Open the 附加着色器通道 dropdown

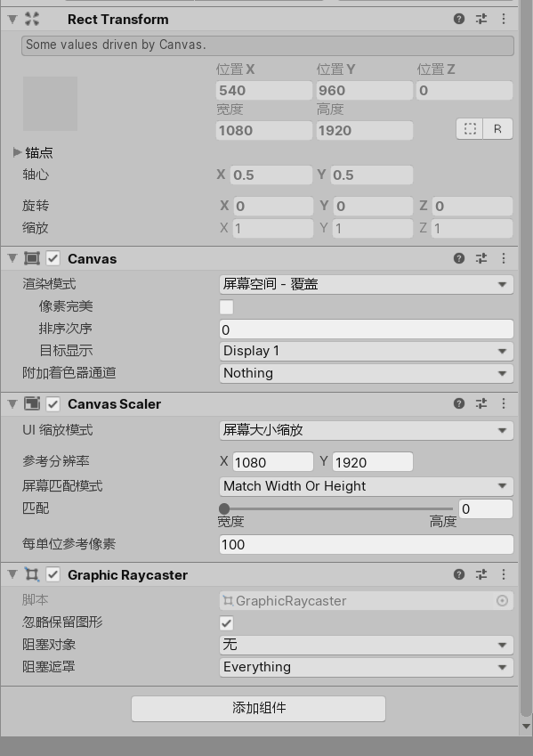367,373
